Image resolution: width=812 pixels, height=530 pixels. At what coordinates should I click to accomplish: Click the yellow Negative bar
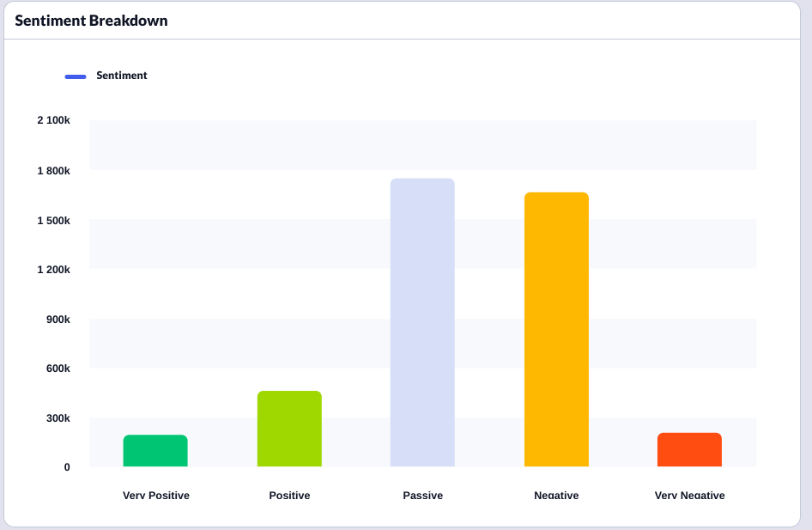click(556, 329)
